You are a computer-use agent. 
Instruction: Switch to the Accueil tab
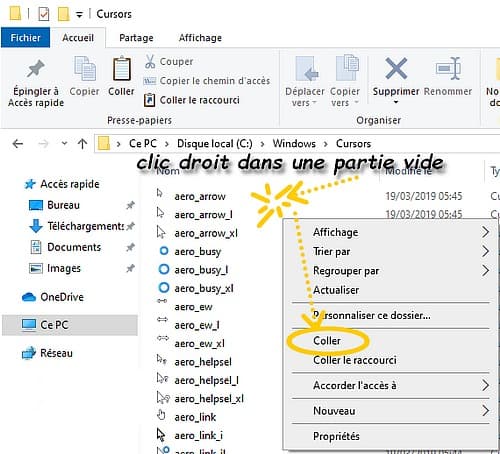(x=78, y=38)
